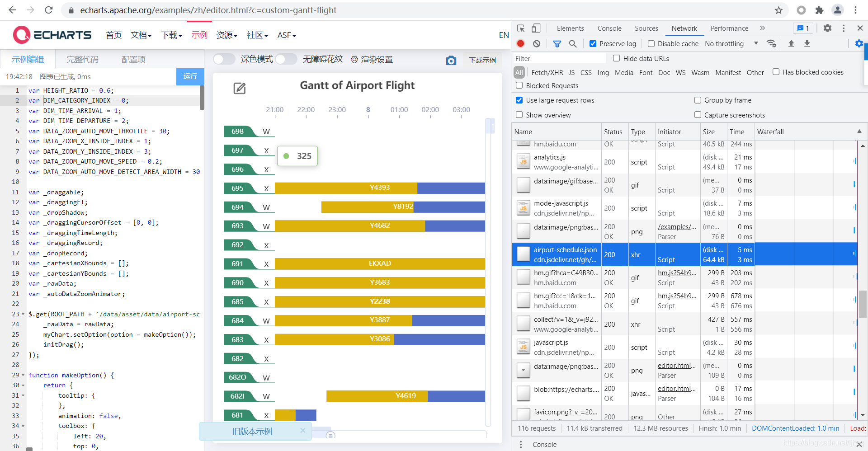Check Blocked Requests box
The height and width of the screenshot is (451, 868).
pos(519,85)
